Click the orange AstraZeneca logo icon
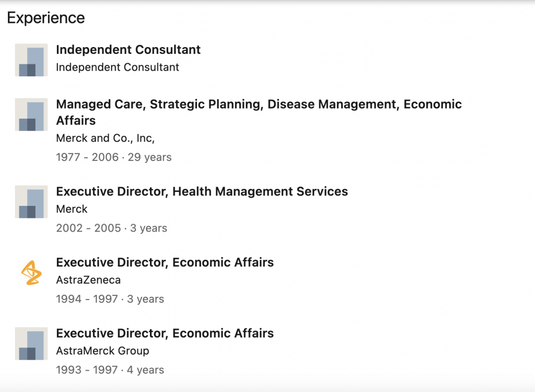Image resolution: width=535 pixels, height=392 pixels. point(31,273)
